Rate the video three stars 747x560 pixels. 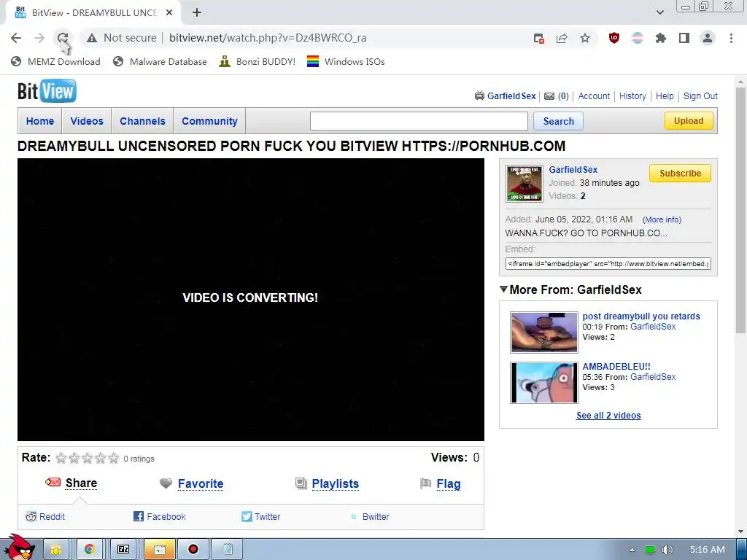point(88,458)
